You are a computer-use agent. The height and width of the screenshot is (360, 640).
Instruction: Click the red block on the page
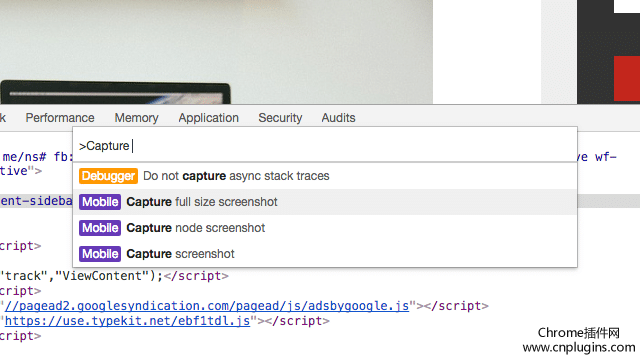[x=627, y=78]
